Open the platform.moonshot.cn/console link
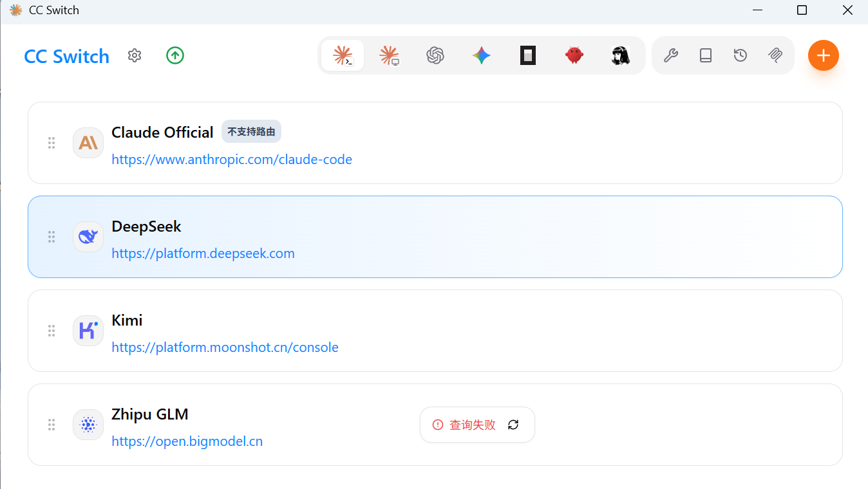 [225, 347]
